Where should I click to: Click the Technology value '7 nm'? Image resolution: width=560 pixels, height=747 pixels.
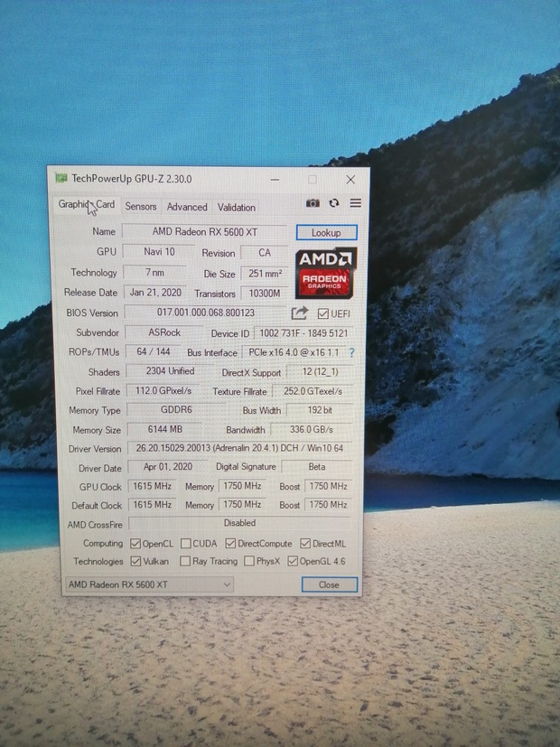click(x=154, y=273)
